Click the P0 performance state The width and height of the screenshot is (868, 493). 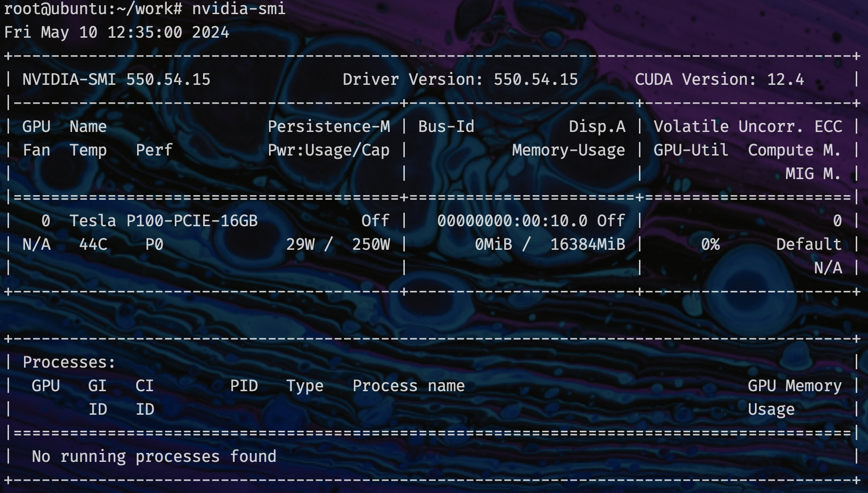point(154,244)
